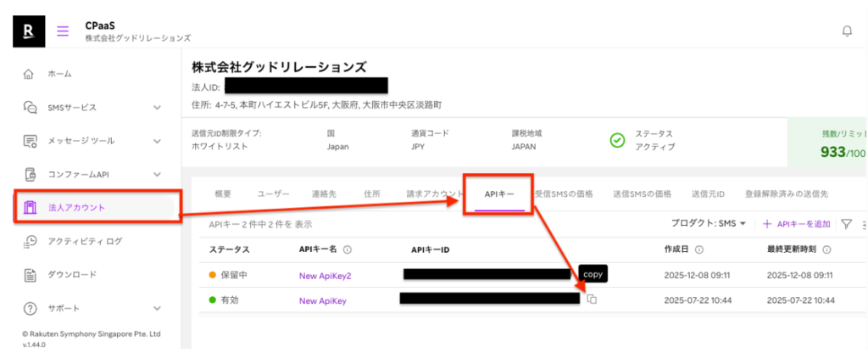Go to ホーム in sidebar
This screenshot has width=868, height=353.
[59, 75]
